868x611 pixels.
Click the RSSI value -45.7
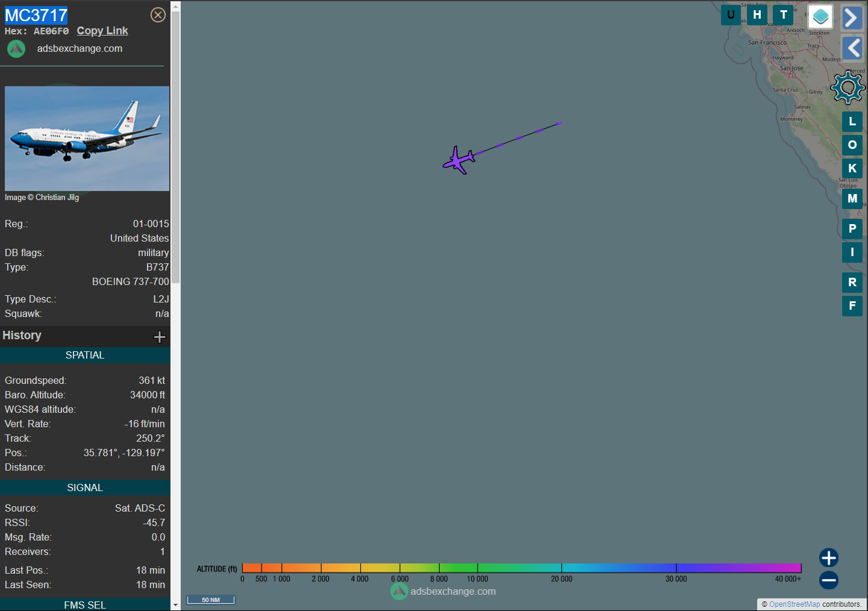154,523
